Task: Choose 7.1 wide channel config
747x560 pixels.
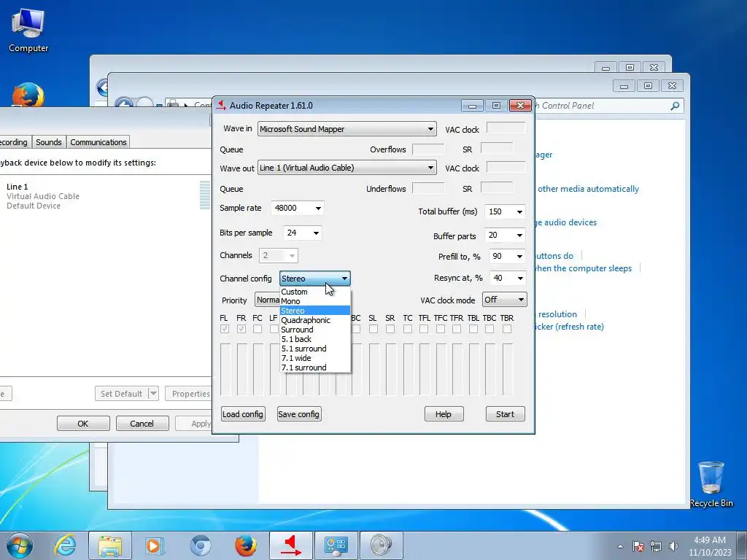Action: click(x=315, y=358)
